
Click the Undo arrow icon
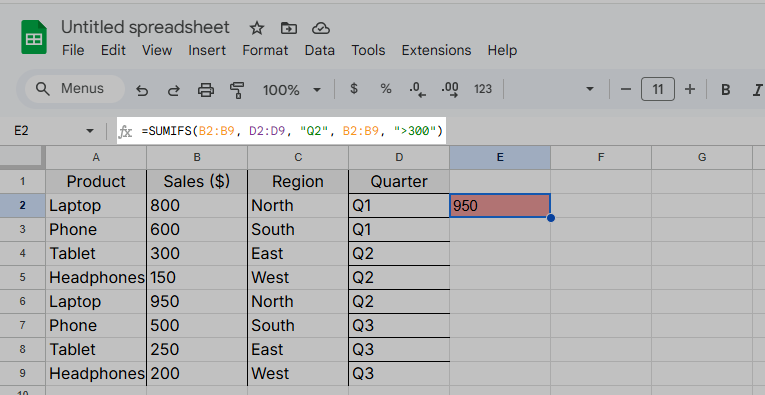(x=142, y=90)
